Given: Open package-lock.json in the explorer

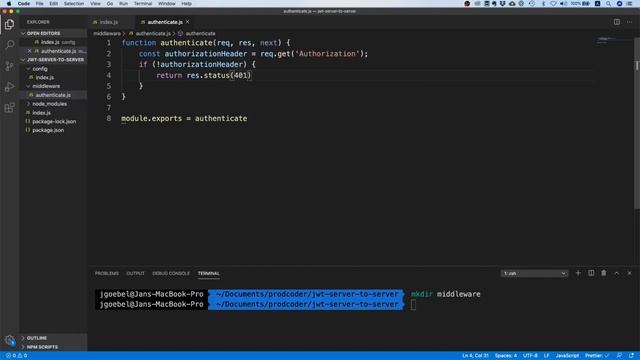Looking at the screenshot, I should (54, 122).
